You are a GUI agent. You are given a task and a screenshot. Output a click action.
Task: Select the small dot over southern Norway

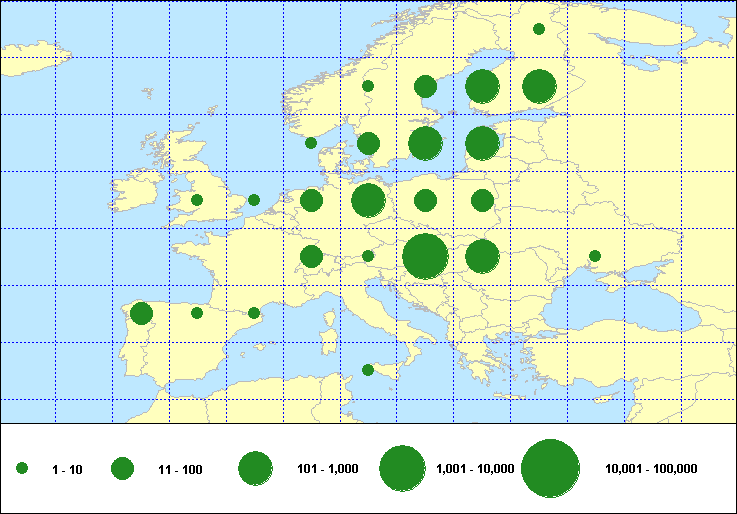coord(368,86)
